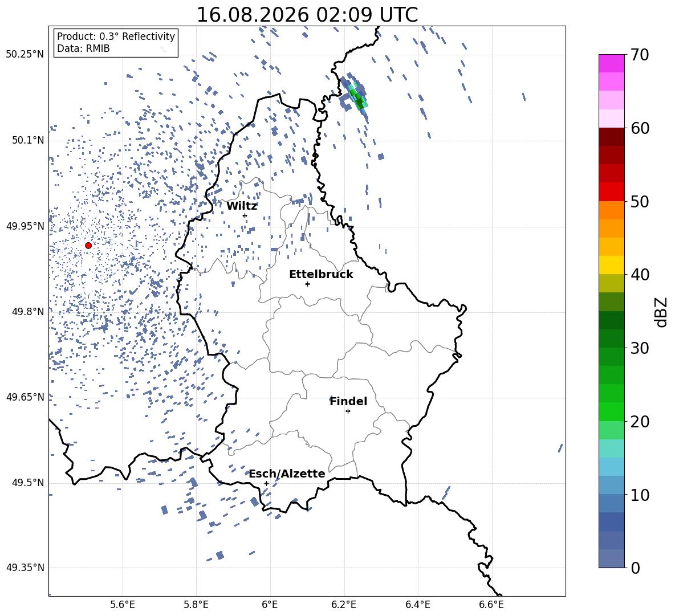The width and height of the screenshot is (675, 616).
Task: Select the Findel city label
Action: (x=348, y=401)
